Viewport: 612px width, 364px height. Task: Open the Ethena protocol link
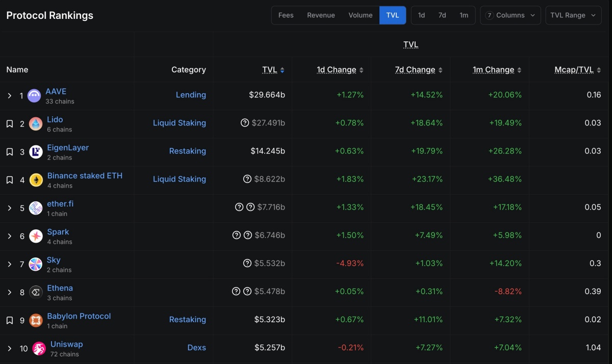tap(60, 288)
